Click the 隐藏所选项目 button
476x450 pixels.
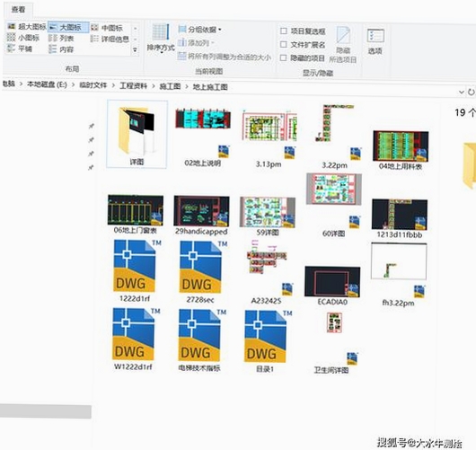pyautogui.click(x=343, y=45)
